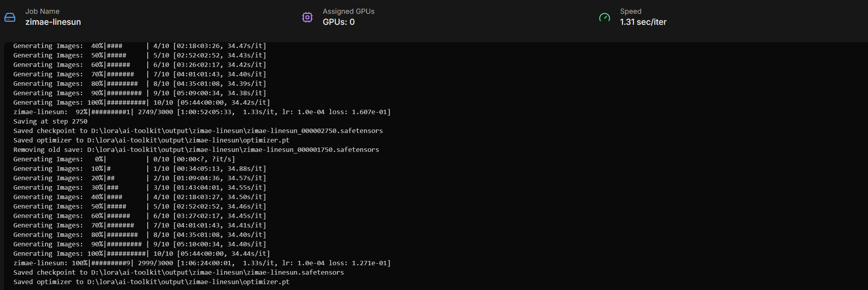The width and height of the screenshot is (868, 290).
Task: Click the GPUs: 0 value
Action: coord(338,22)
